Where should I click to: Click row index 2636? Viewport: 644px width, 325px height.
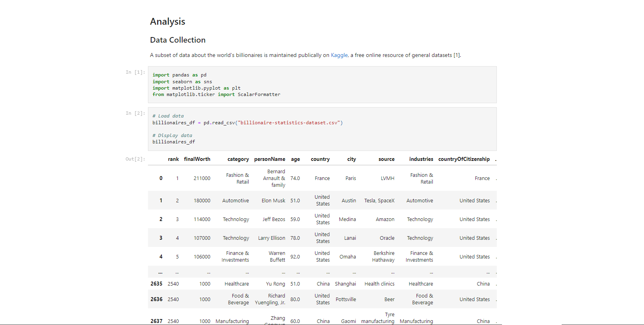tap(156, 300)
